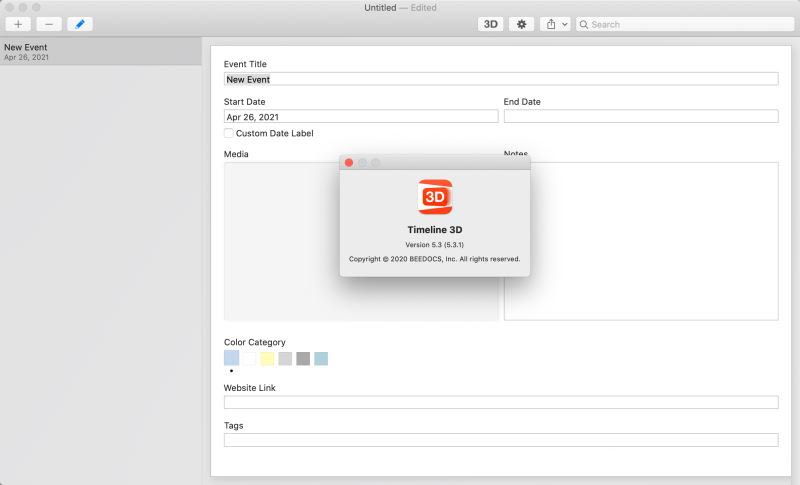Remove the event with minus button
The width and height of the screenshot is (800, 485).
49,24
